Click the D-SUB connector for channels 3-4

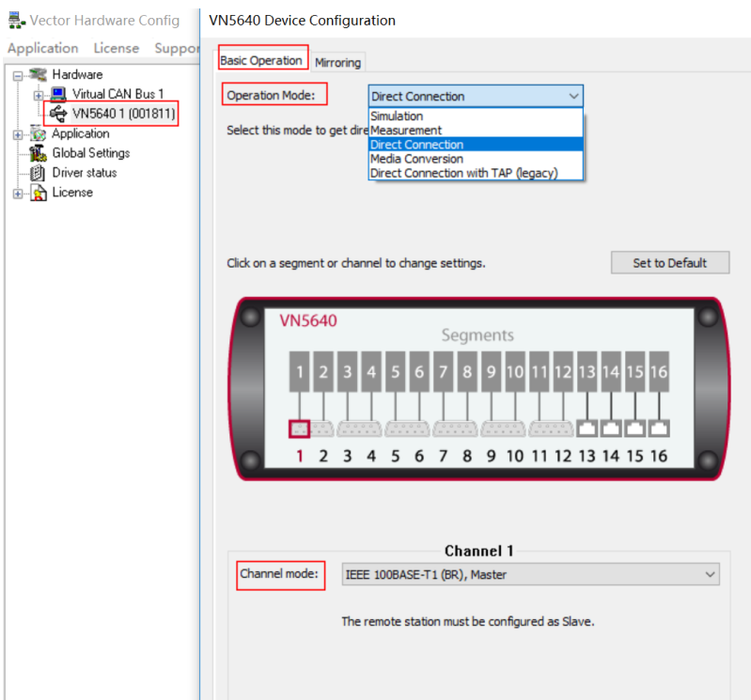coord(359,429)
